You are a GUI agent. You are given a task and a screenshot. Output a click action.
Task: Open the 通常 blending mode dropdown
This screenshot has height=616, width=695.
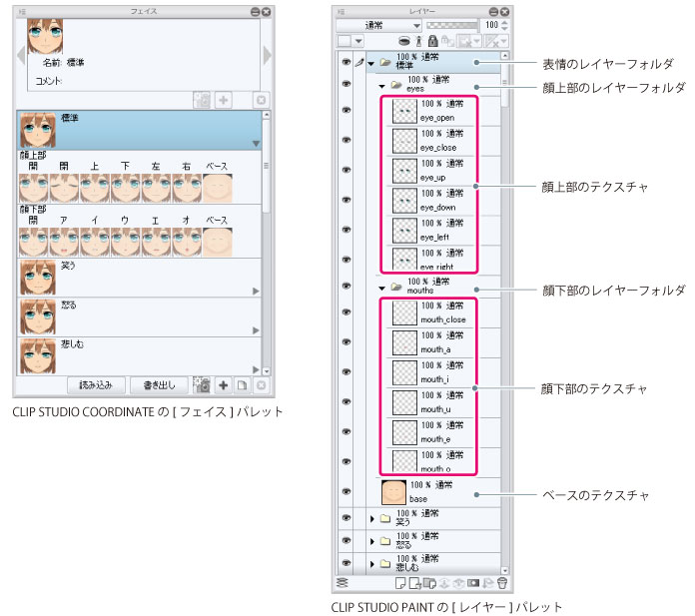coord(377,24)
